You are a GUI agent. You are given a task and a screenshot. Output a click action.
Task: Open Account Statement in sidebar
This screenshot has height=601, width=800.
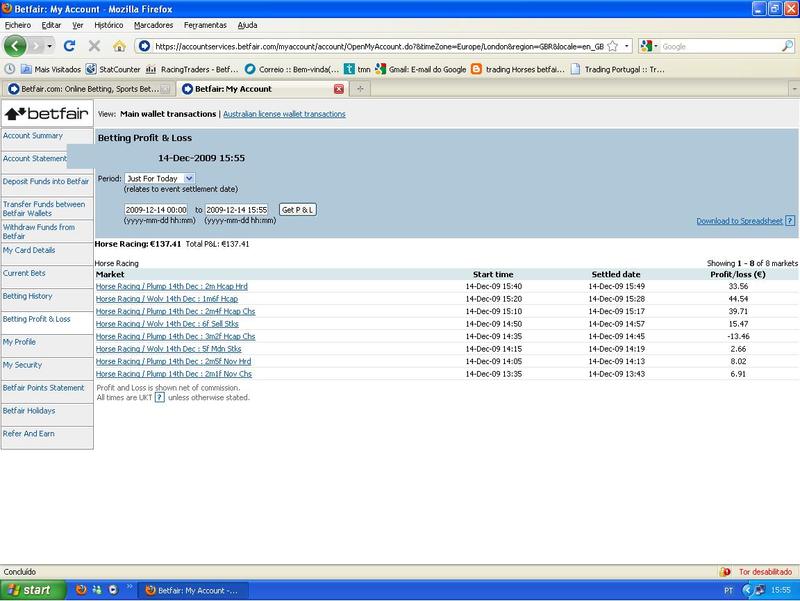(x=35, y=159)
